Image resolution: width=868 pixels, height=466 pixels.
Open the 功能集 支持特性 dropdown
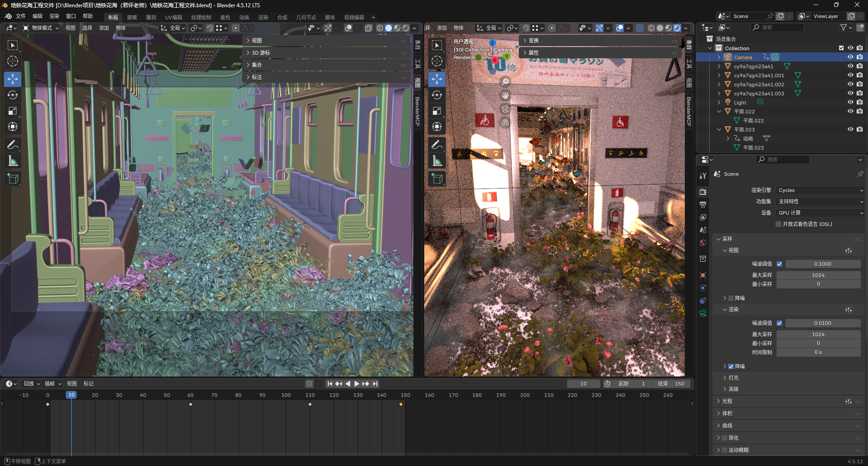[x=820, y=202]
